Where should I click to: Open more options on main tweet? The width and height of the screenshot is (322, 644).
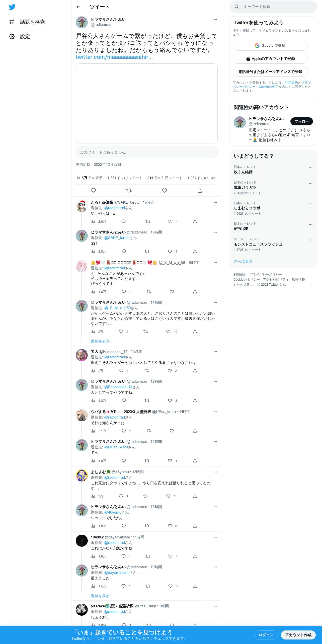(x=215, y=20)
